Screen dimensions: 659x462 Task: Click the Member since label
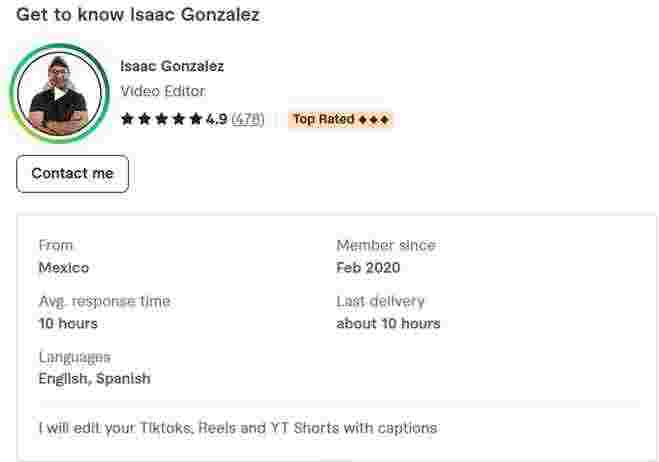point(386,245)
